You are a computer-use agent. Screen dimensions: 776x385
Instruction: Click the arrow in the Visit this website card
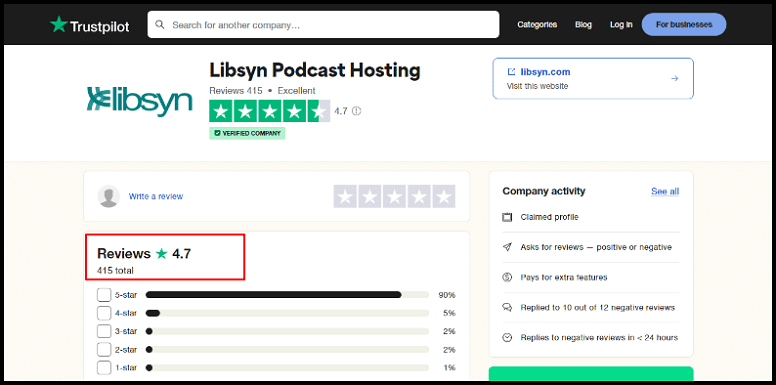(674, 78)
